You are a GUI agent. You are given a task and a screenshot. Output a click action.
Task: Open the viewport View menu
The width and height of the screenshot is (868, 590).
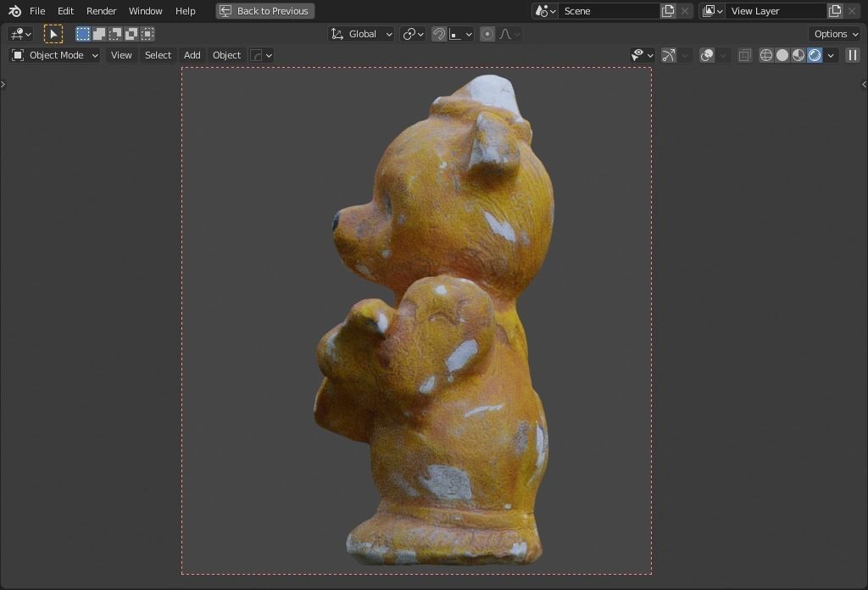121,55
